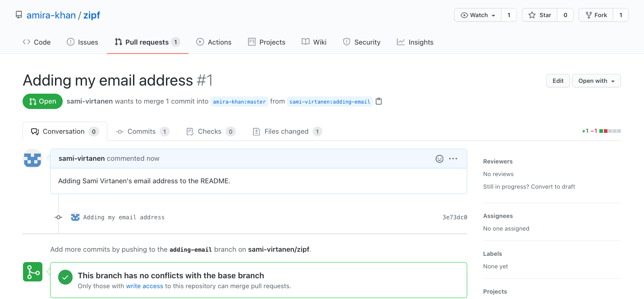This screenshot has width=644, height=299.
Task: Open the comment's three-dot options menu
Action: (453, 159)
